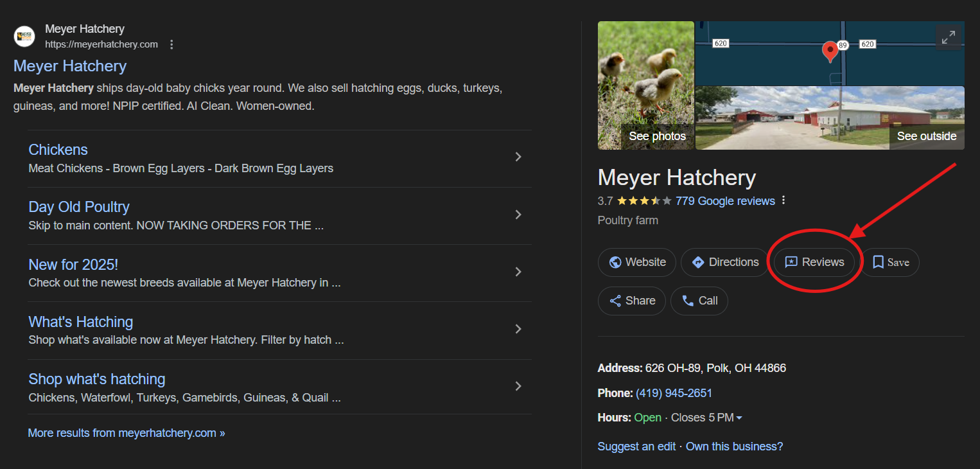This screenshot has height=469, width=980.
Task: Click the Website globe button
Action: [x=636, y=262]
